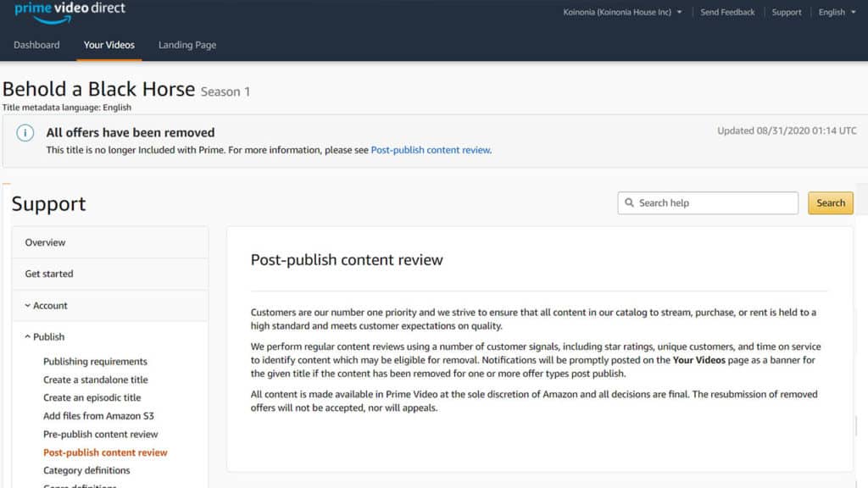The image size is (868, 488).
Task: Click the Post-publish content review article heading
Action: pyautogui.click(x=347, y=260)
